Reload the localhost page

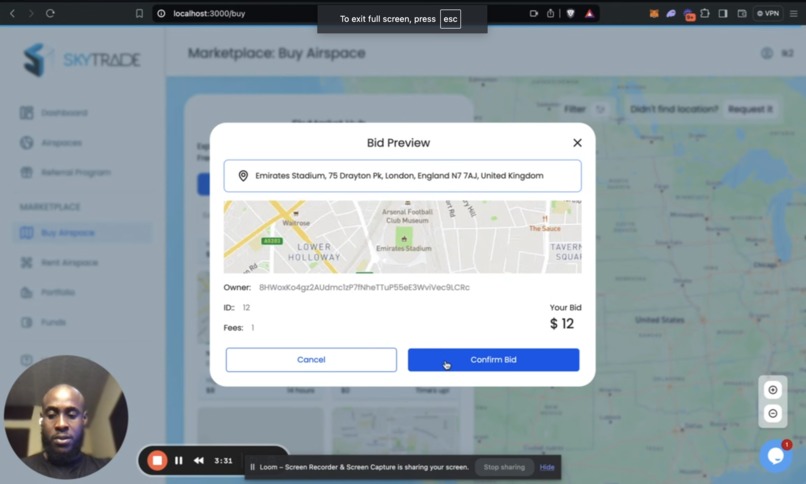coord(50,13)
